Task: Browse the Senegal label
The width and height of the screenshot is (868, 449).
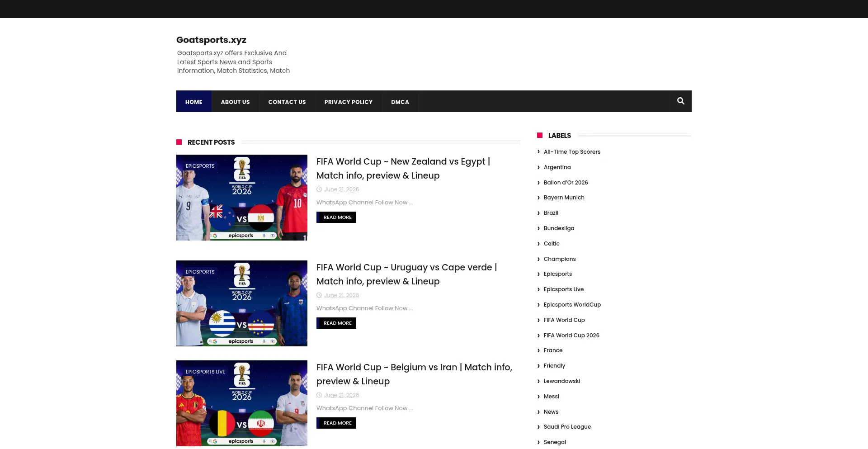Action: click(x=555, y=442)
